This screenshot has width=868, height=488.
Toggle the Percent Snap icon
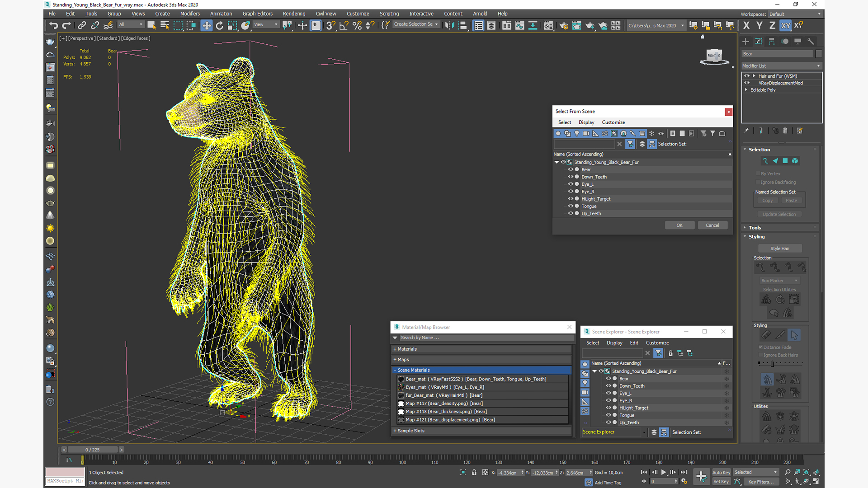pyautogui.click(x=357, y=25)
